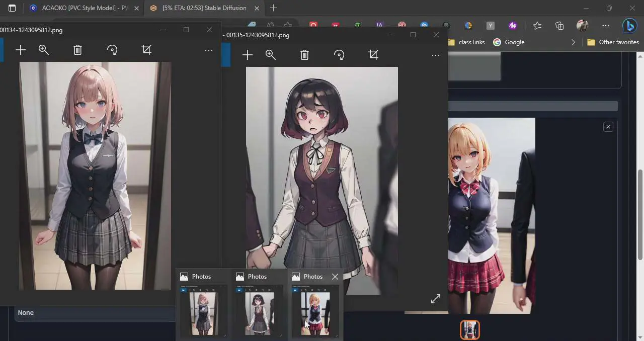Open the Bing chat sidebar icon
The height and width of the screenshot is (341, 644).
pos(629,26)
